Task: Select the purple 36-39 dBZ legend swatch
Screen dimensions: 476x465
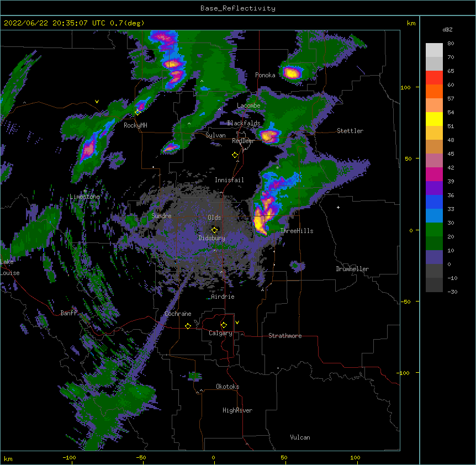Action: coord(434,188)
